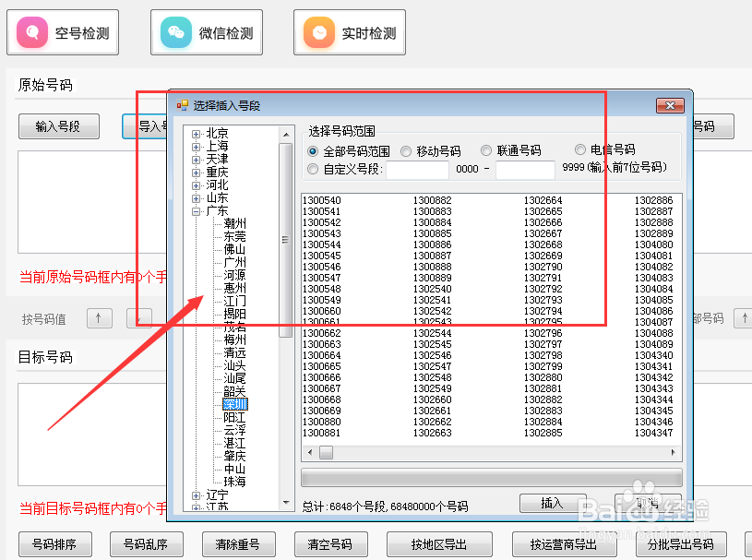The width and height of the screenshot is (752, 560).
Task: Switch to the 电信号码 option
Action: click(580, 150)
